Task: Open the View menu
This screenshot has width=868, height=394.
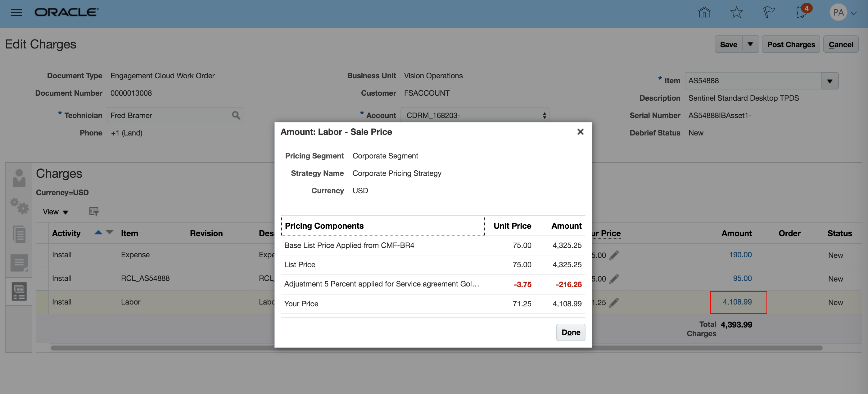Action: (x=55, y=212)
